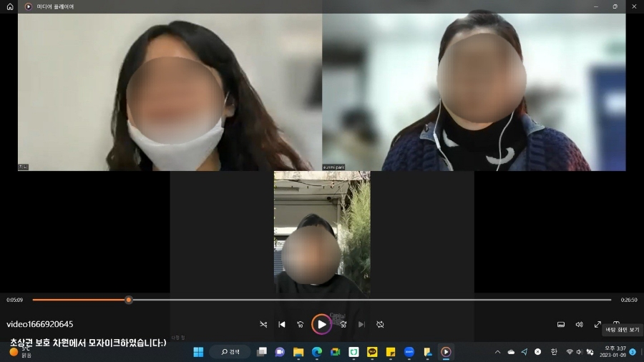Screen dimensions: 644x362
Task: Open the taskbar search box
Action: tap(230, 352)
